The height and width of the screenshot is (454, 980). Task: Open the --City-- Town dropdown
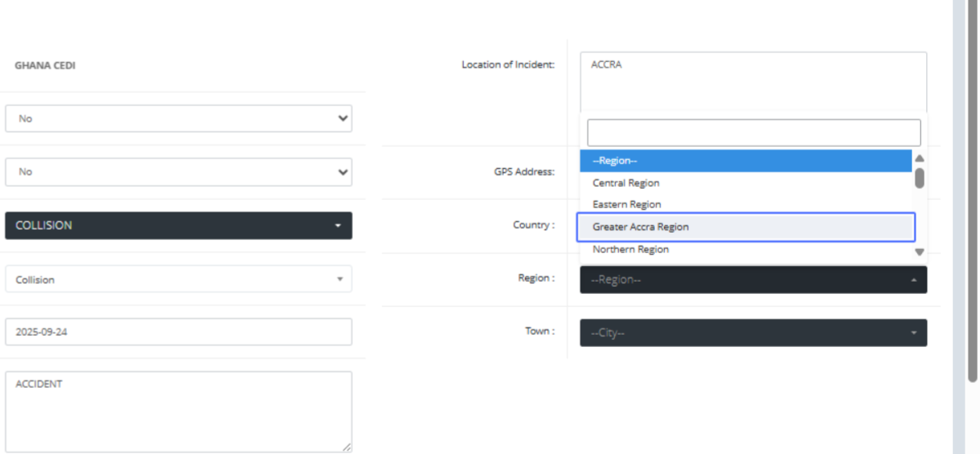753,333
